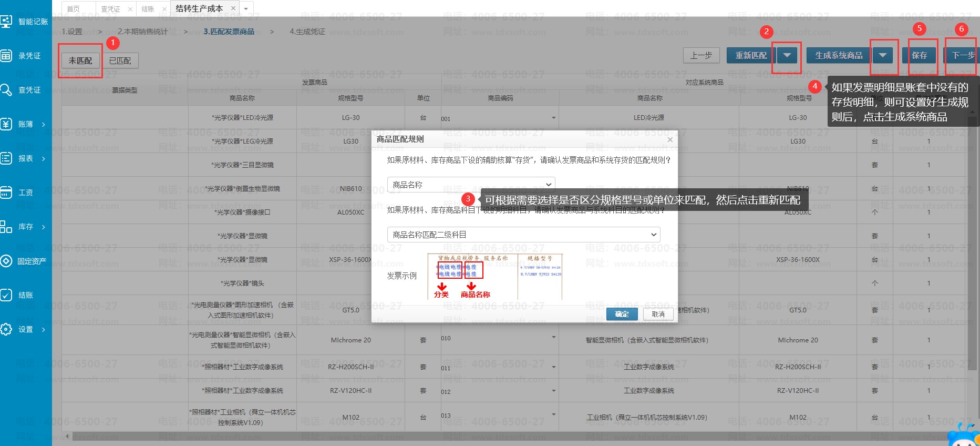Select the 账簿 icon in sidebar
This screenshot has width=980, height=446.
(6, 124)
